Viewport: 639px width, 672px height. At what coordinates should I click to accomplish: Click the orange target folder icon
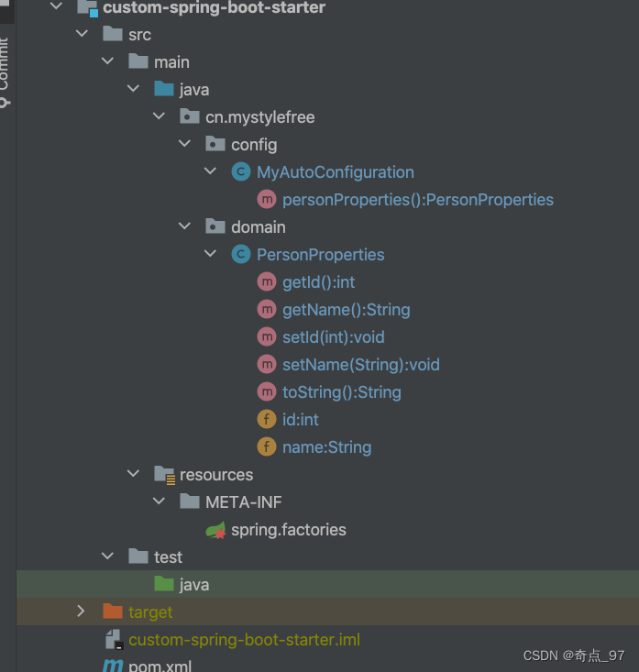click(x=113, y=611)
